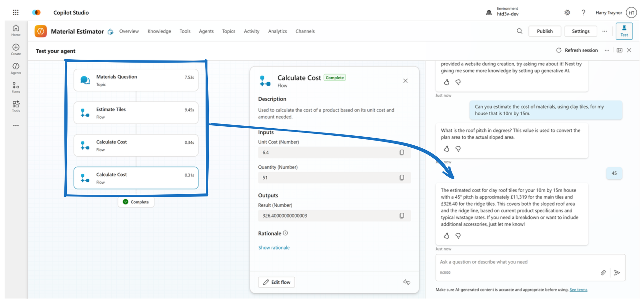The width and height of the screenshot is (644, 303).
Task: Refresh the test session
Action: point(577,50)
